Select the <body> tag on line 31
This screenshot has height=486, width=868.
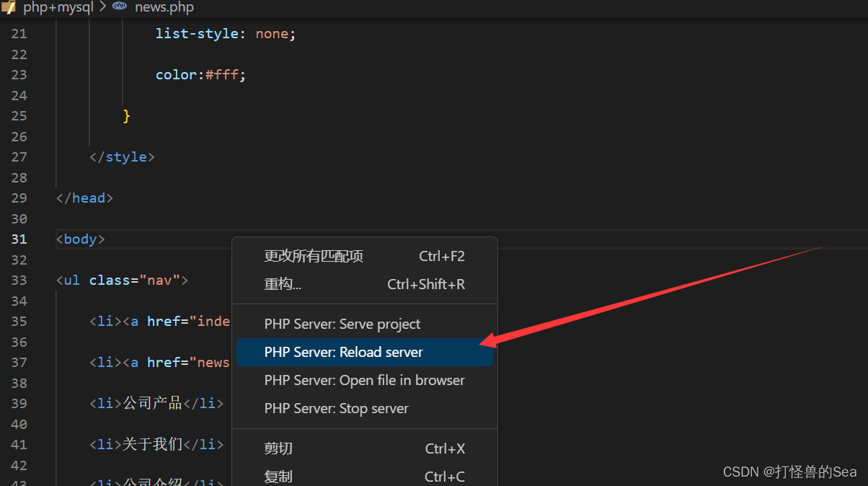pos(80,239)
